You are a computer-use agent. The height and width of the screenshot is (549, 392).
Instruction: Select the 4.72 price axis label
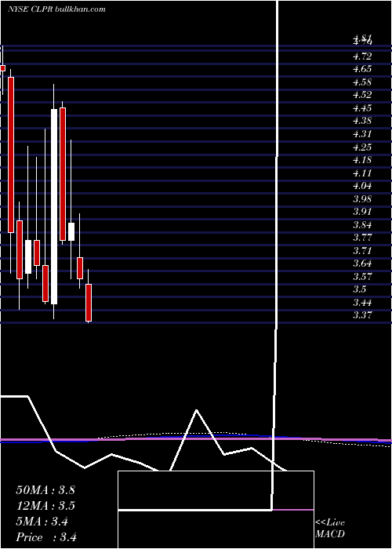coord(362,56)
